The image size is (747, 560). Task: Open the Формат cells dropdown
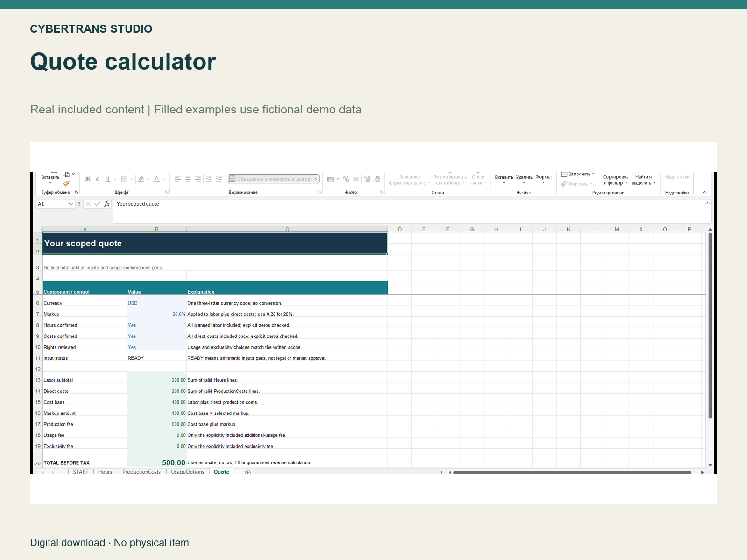544,179
